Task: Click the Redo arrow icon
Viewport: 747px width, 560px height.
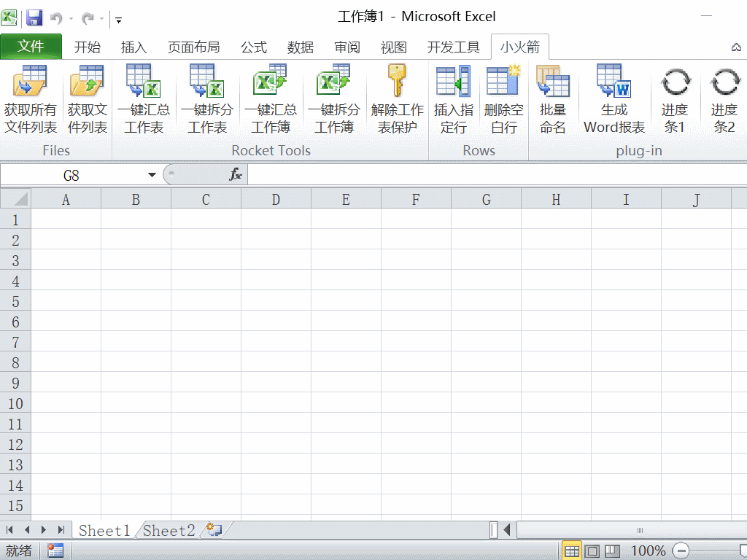Action: (x=88, y=18)
